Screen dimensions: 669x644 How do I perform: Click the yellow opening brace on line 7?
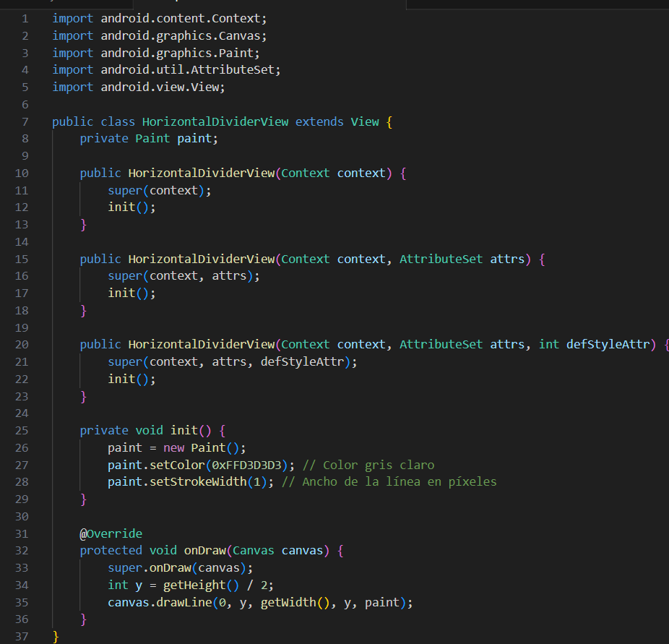click(389, 122)
